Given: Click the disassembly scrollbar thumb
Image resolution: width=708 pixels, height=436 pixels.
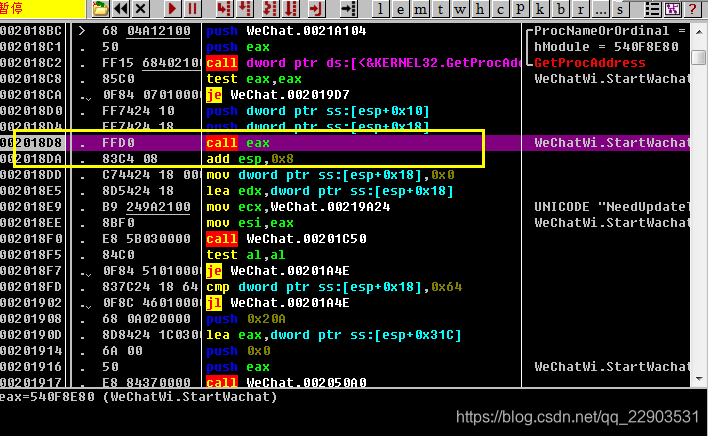Looking at the screenshot, I should point(699,57).
